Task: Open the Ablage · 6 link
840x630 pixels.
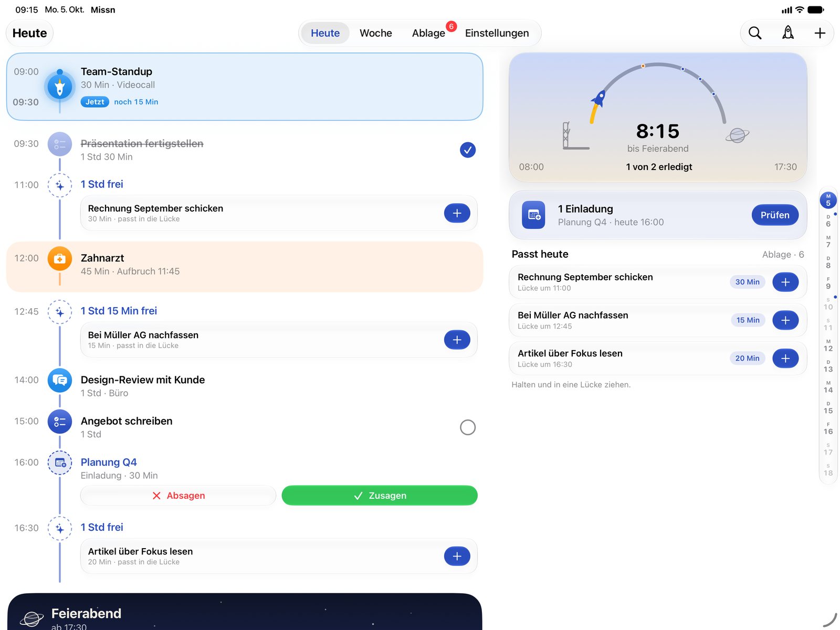Action: pyautogui.click(x=783, y=255)
